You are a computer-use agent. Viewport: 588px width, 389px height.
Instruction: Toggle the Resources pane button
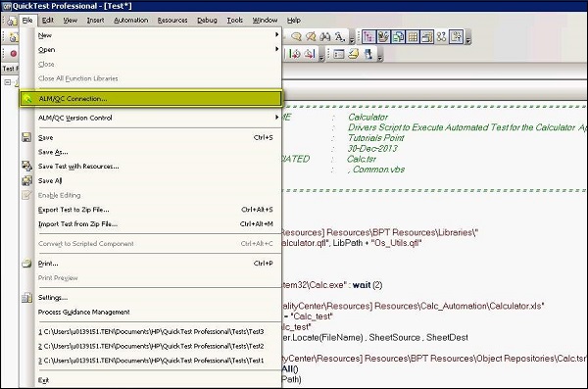[x=383, y=37]
